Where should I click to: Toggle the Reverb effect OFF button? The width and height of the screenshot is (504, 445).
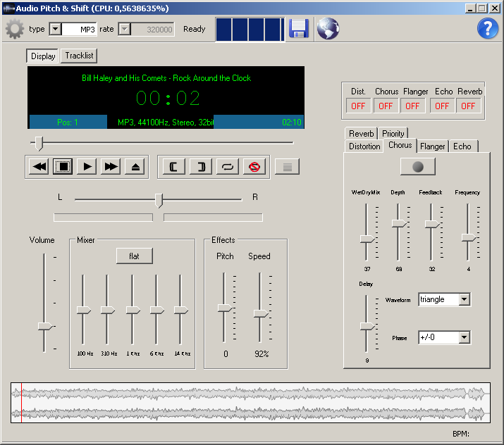point(468,106)
